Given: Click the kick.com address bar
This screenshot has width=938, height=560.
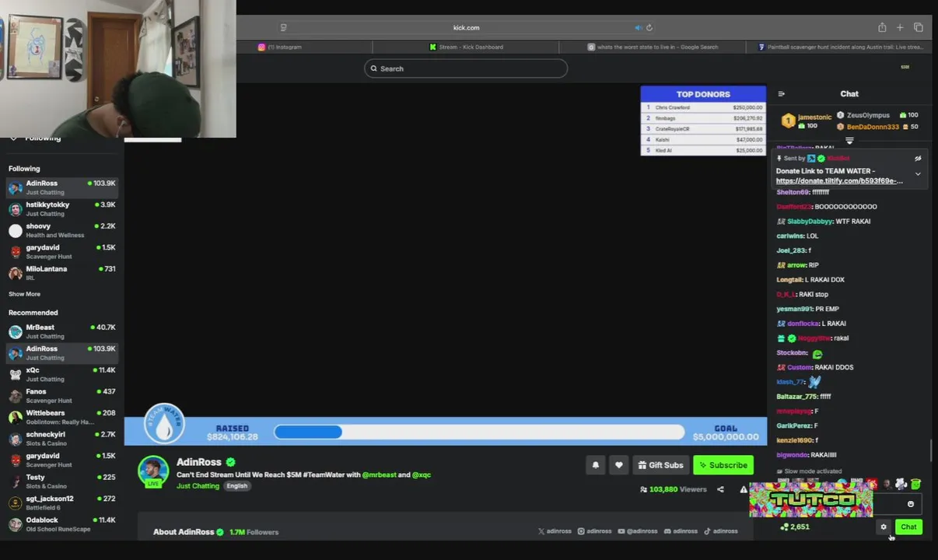Looking at the screenshot, I should coord(466,27).
